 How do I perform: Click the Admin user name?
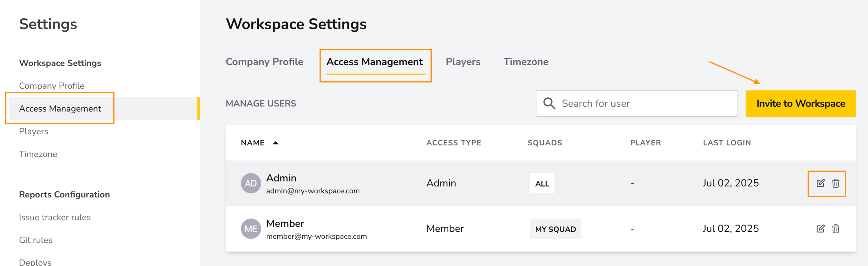pos(281,178)
